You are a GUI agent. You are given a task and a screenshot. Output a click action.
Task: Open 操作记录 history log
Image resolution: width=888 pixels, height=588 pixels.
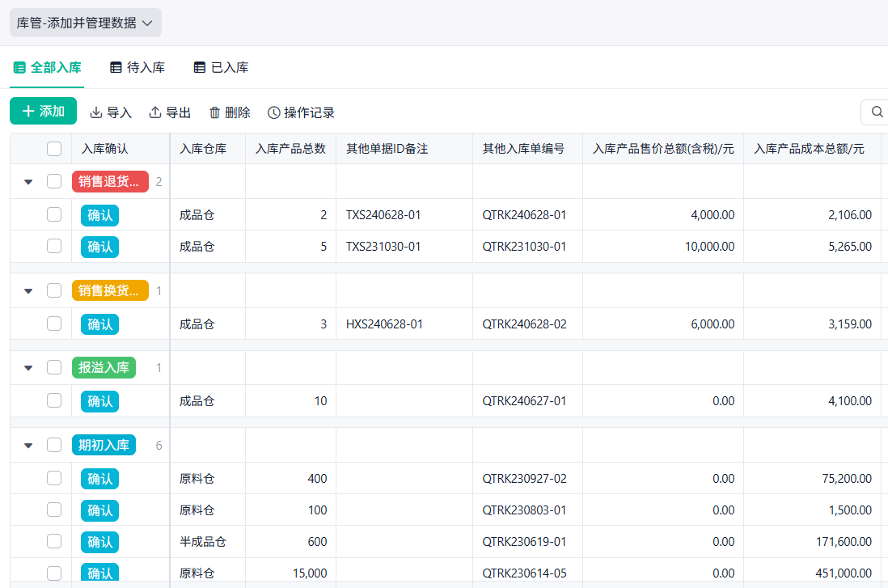tap(301, 112)
